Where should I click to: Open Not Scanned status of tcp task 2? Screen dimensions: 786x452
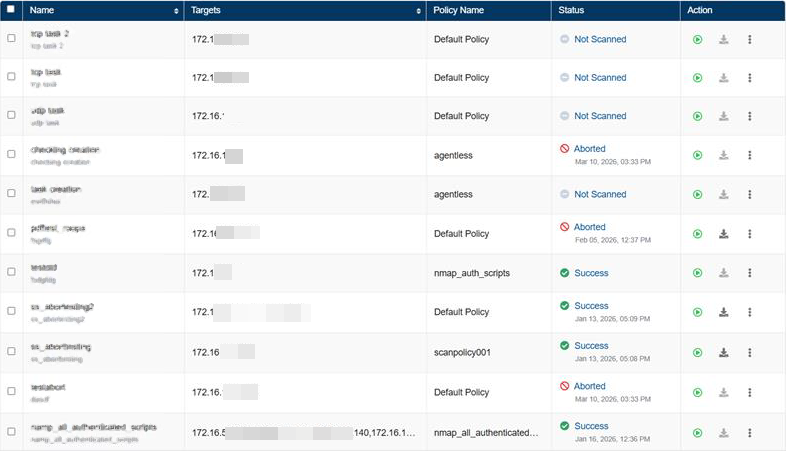pyautogui.click(x=600, y=39)
